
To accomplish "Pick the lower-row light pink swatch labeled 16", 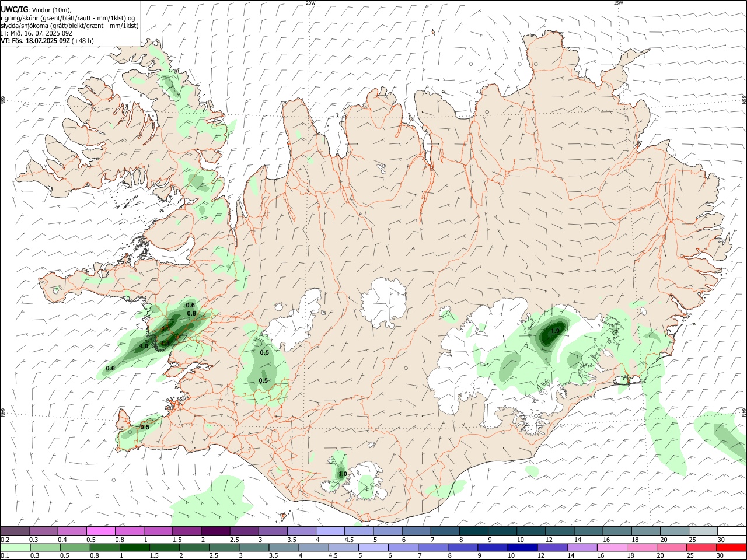I will (612, 547).
